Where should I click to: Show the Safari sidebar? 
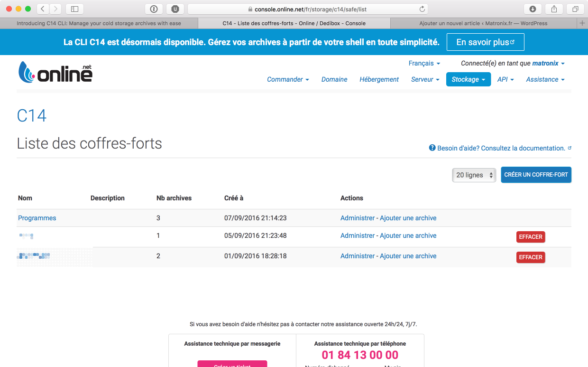74,9
